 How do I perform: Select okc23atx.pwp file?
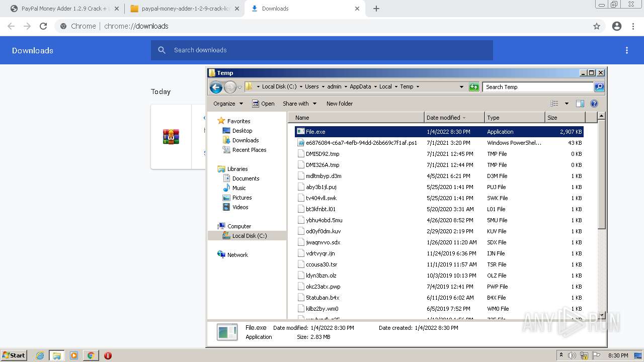439,287
